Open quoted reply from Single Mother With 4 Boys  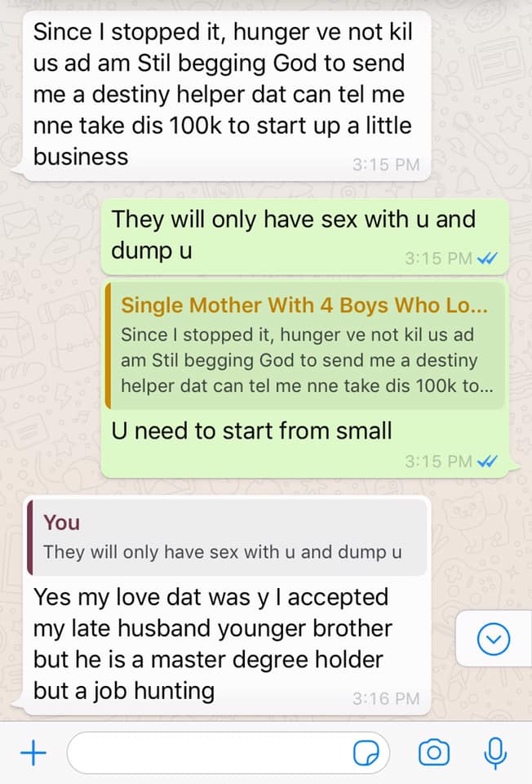[x=304, y=345]
